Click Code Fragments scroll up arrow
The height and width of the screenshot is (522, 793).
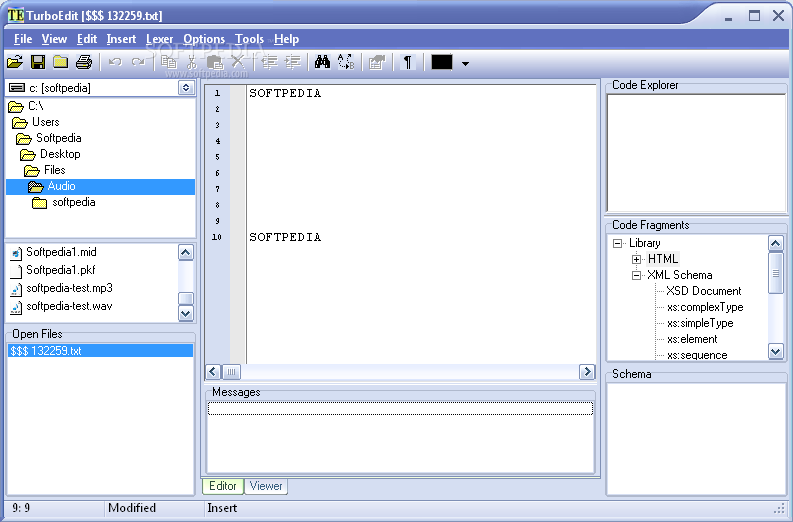[x=776, y=243]
